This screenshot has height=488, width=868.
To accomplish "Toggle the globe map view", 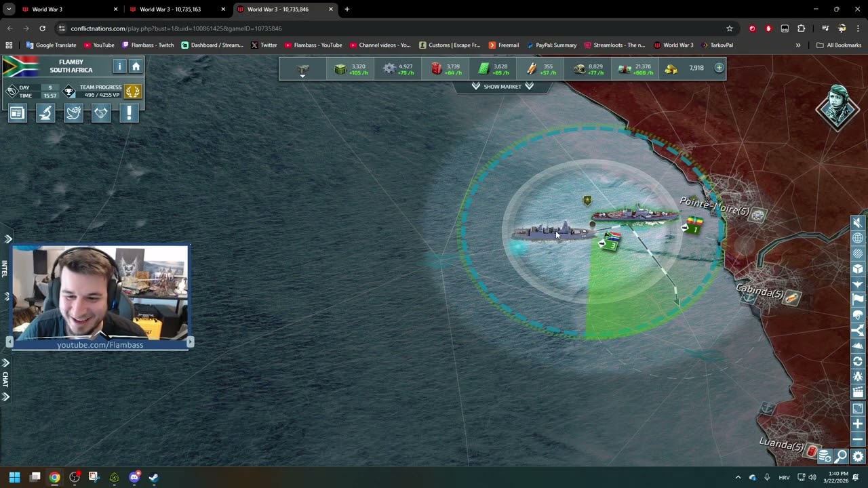I will pos(858,238).
